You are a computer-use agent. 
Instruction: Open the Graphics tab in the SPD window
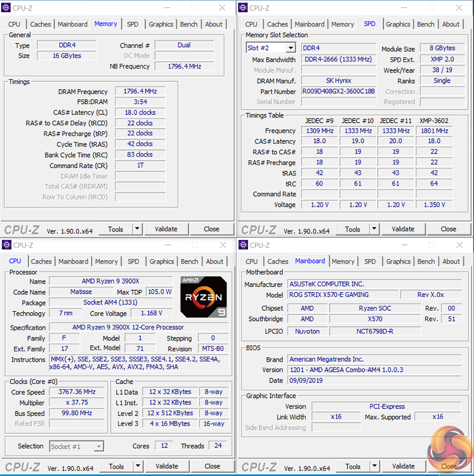(x=398, y=24)
